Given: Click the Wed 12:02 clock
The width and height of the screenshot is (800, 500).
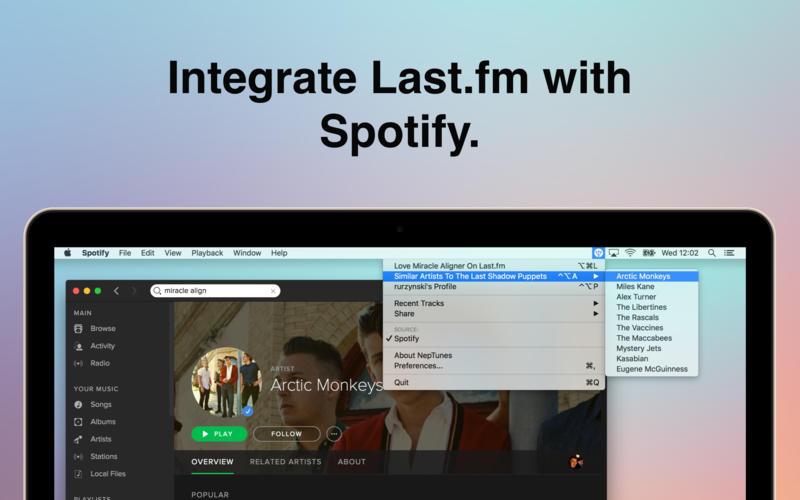Looking at the screenshot, I should 680,253.
